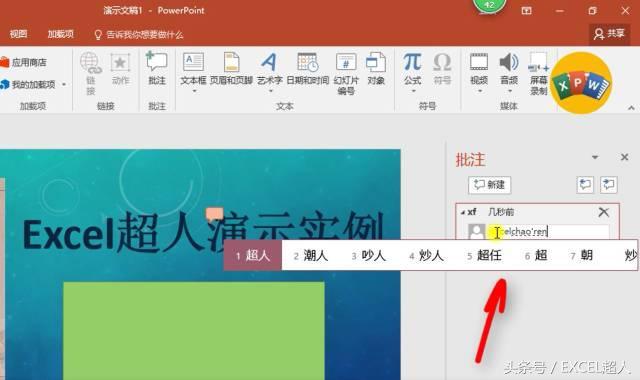Collapse the ribbon with the chevron
Image resolution: width=640 pixels, height=380 pixels.
631,108
